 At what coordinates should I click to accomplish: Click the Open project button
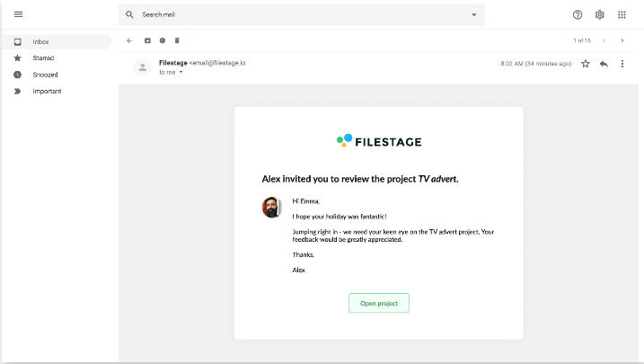click(x=378, y=303)
